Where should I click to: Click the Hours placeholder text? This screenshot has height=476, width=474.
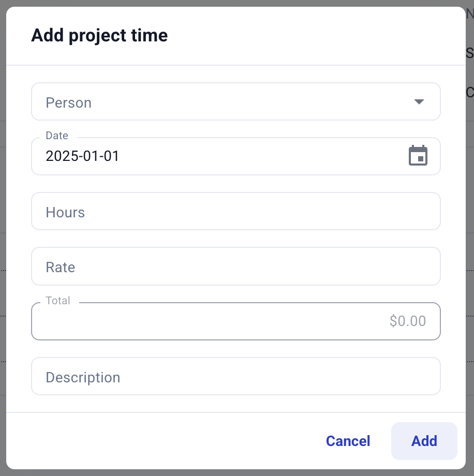(x=65, y=212)
